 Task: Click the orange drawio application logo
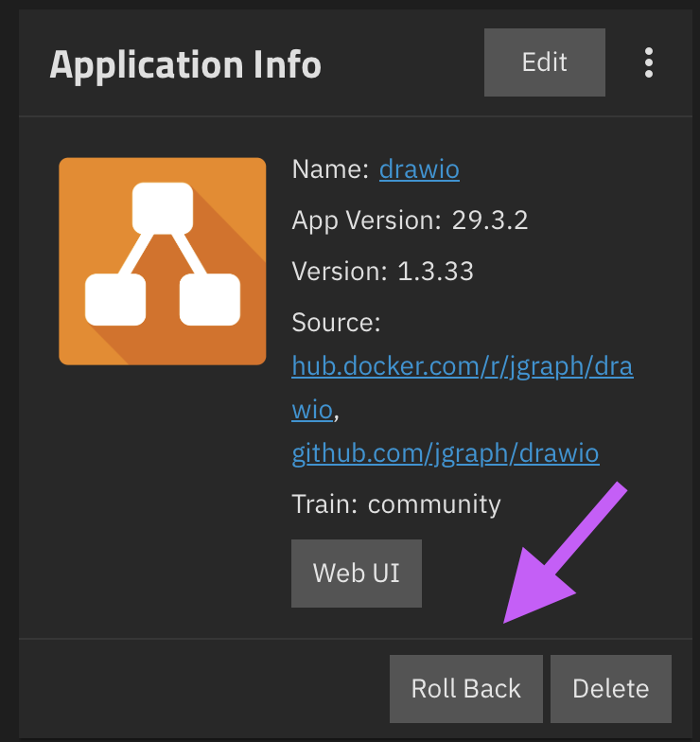(x=162, y=261)
